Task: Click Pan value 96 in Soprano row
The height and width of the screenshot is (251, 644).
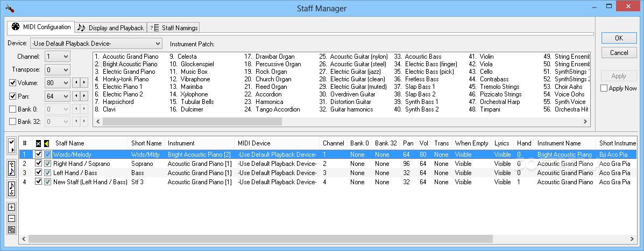Action: pyautogui.click(x=406, y=164)
